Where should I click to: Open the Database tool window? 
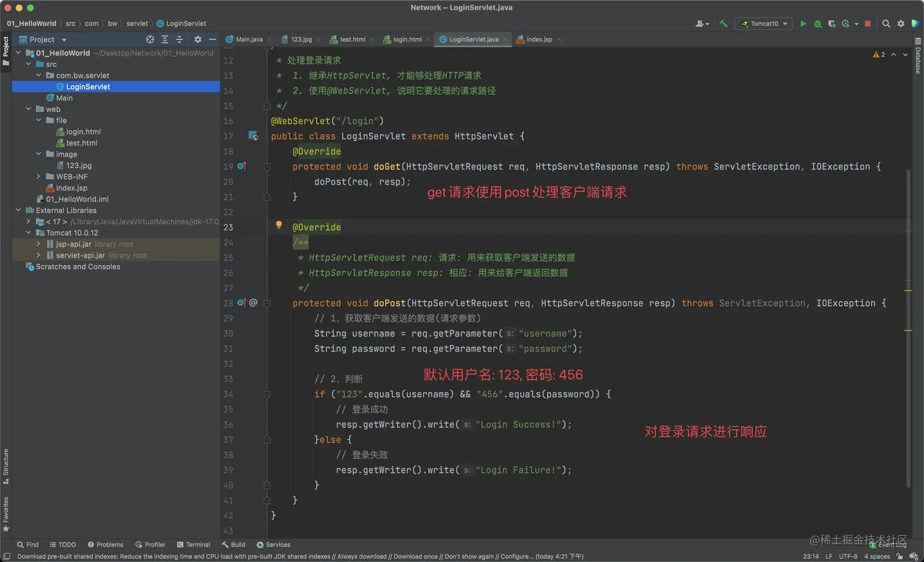(x=918, y=56)
